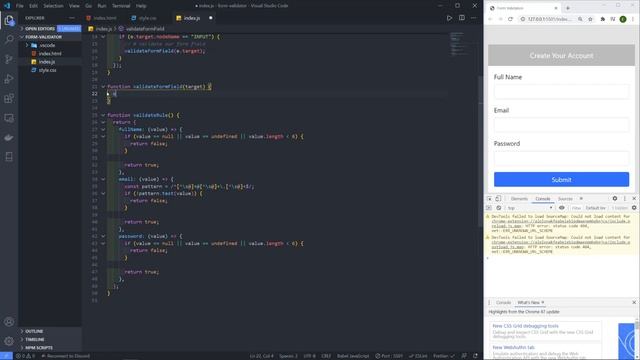Click the blue Submit button
This screenshot has width=640, height=360.
click(x=561, y=180)
